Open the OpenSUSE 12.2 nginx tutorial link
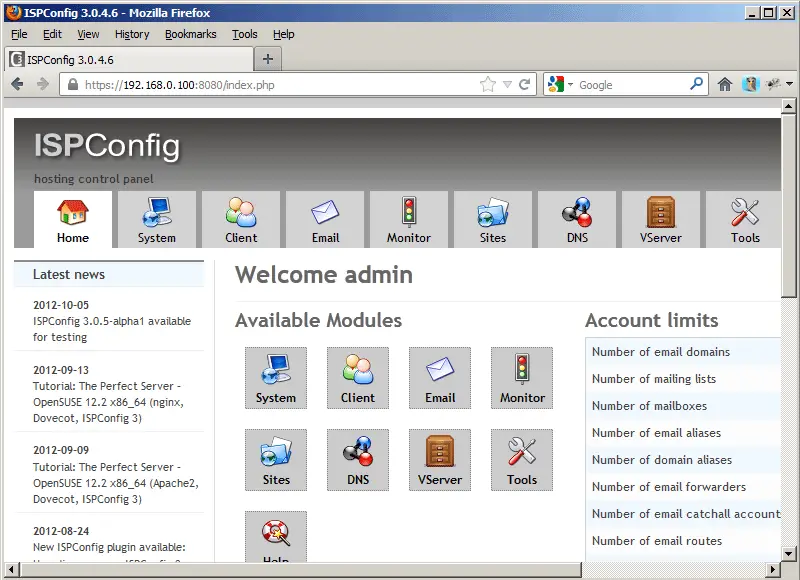Screen dimensions: 800x580 pos(108,402)
